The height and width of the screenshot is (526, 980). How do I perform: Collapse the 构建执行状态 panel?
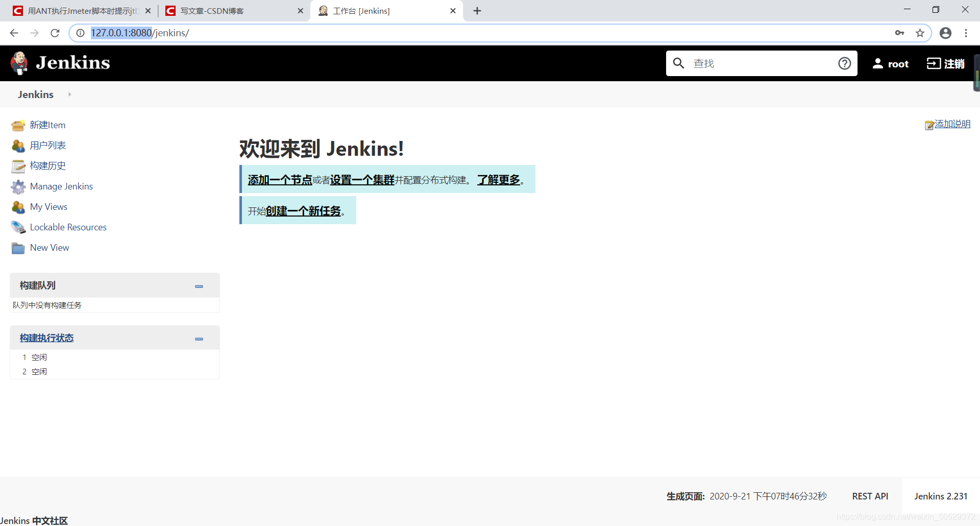(x=199, y=339)
